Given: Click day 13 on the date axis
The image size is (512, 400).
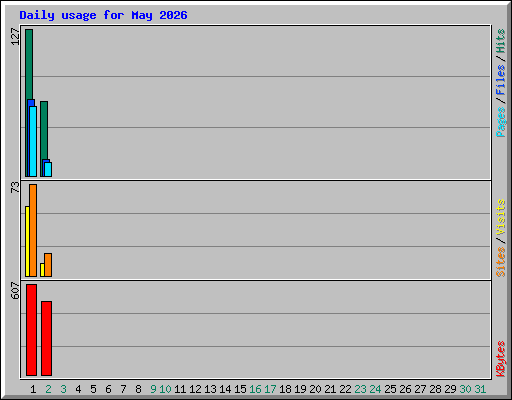Looking at the screenshot, I should 210,389.
